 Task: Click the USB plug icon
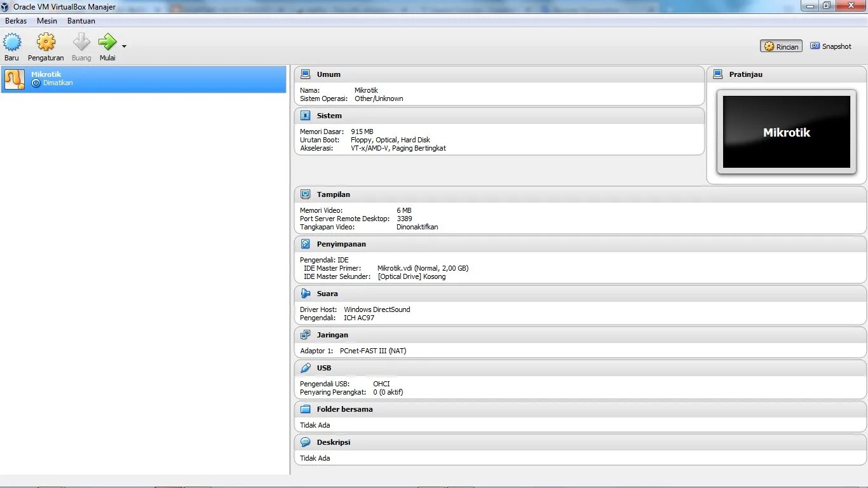[306, 368]
